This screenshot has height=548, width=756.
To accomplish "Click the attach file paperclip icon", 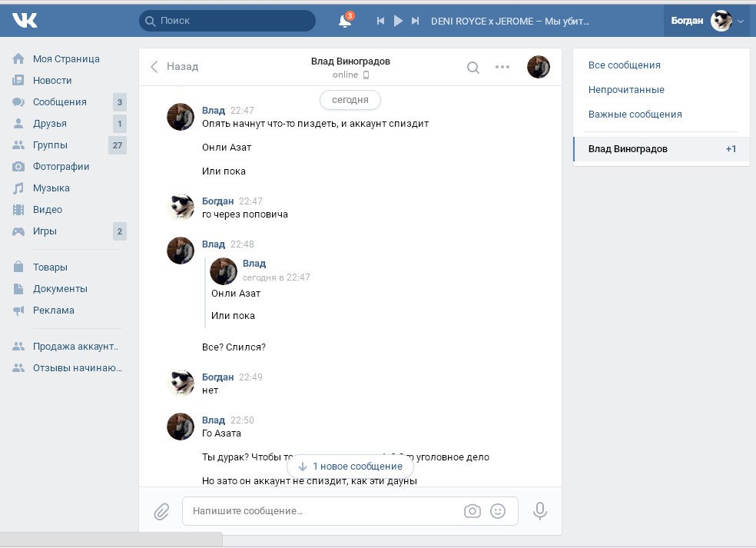I will pos(161,511).
